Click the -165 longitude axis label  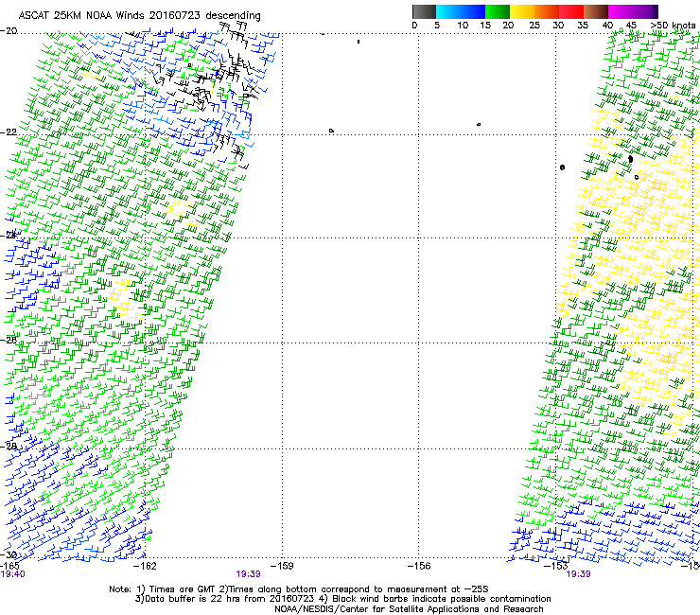(x=9, y=567)
